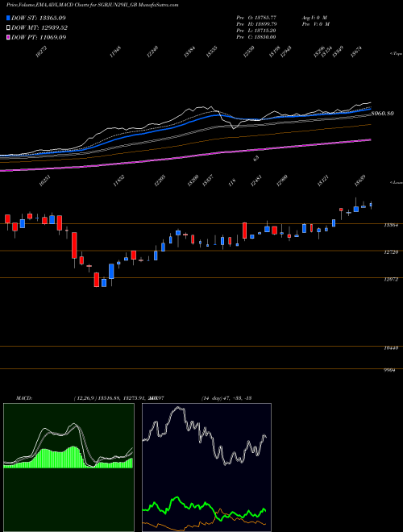Screen dimensions: 403x532
Task: Click the 12720 price level label
Action: pos(391,252)
